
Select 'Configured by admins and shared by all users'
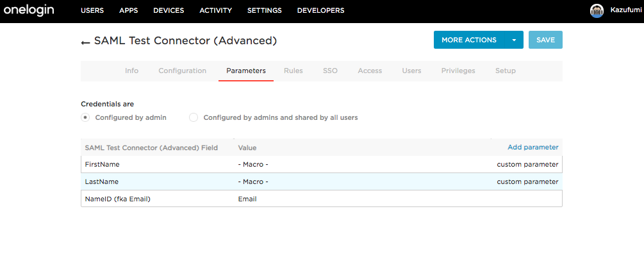pos(194,117)
